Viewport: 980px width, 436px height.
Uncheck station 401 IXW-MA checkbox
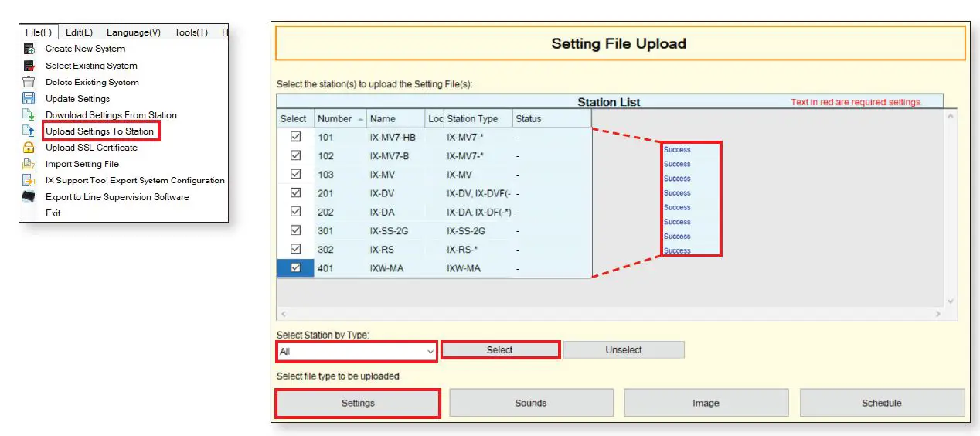(x=295, y=267)
